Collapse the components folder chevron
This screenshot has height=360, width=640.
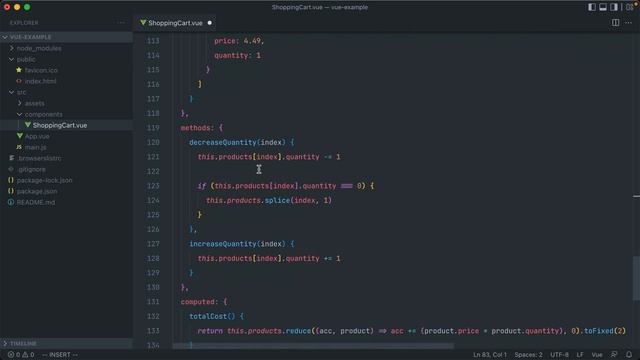tap(20, 114)
